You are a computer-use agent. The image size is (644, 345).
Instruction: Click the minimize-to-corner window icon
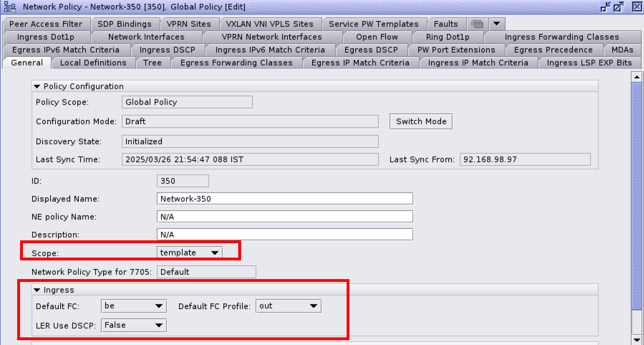pos(606,7)
